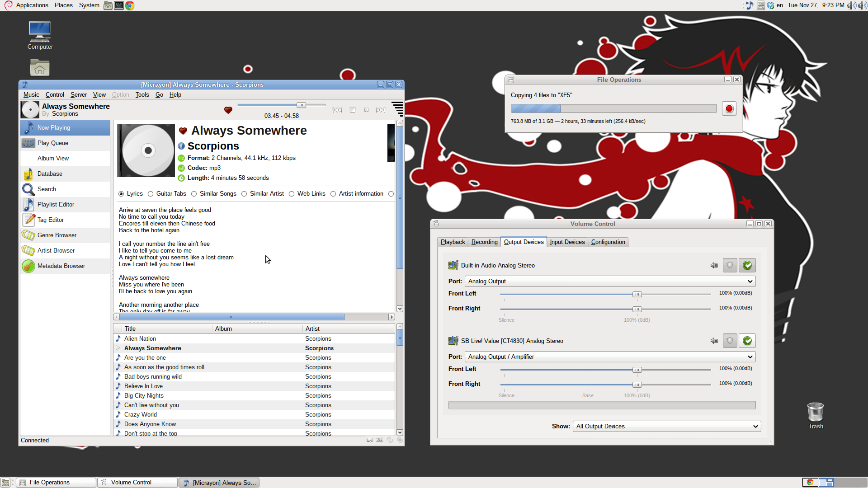Screen dimensions: 868x488
Task: Click the volume bars icon in player
Action: pos(397,108)
